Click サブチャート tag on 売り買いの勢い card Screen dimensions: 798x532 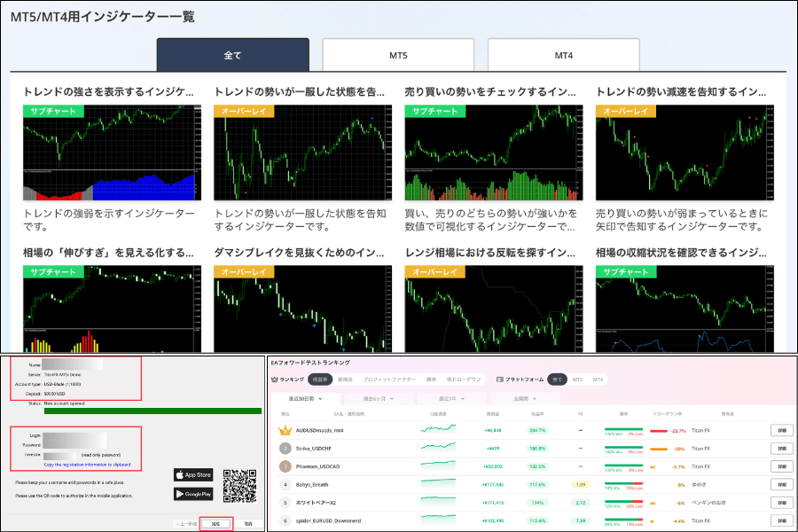coord(435,111)
